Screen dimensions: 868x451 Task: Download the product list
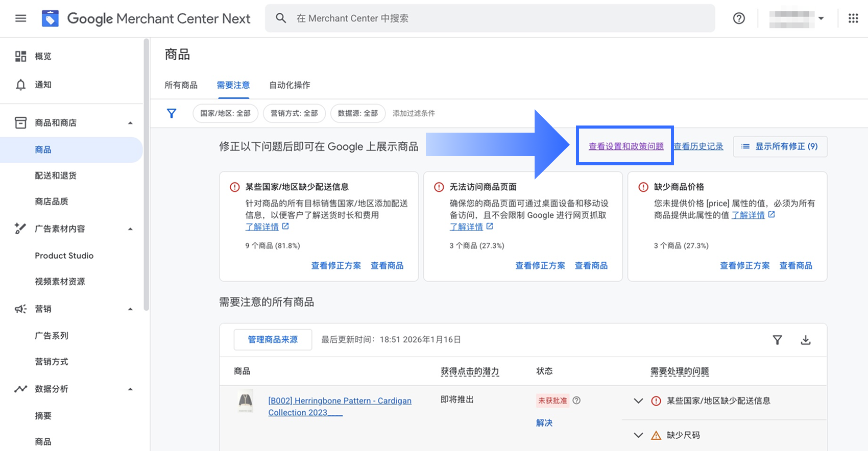(x=806, y=340)
